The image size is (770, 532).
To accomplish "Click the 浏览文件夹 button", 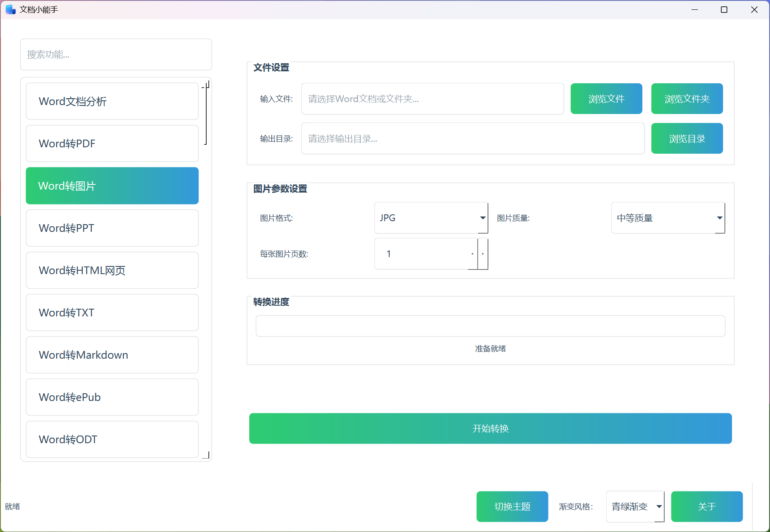I will [686, 99].
